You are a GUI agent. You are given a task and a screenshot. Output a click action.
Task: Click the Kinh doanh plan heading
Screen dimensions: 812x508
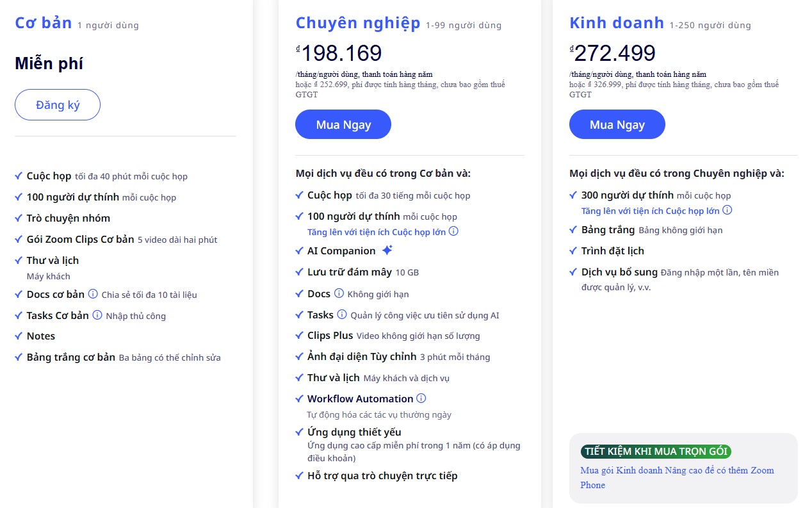click(x=617, y=24)
